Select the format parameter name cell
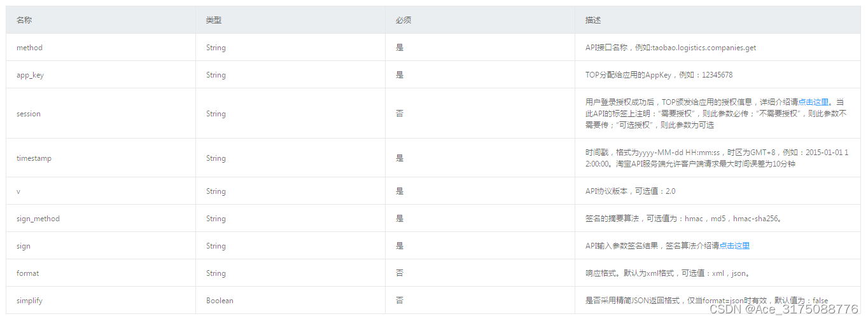 click(27, 273)
